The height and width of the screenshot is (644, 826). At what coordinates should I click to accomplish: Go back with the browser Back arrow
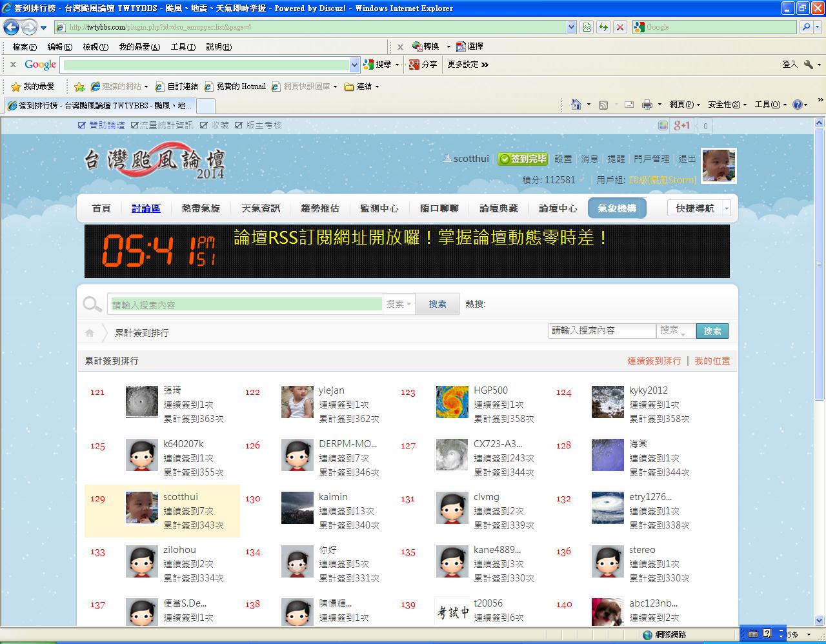coord(11,27)
